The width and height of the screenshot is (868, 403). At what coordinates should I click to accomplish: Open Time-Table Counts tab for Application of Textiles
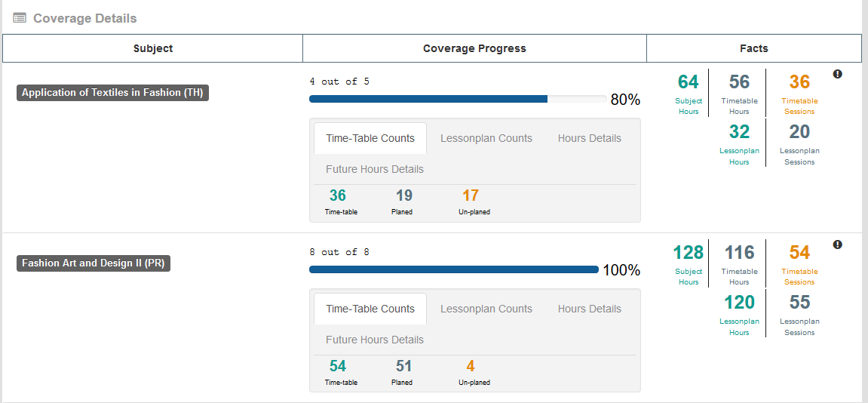point(370,139)
